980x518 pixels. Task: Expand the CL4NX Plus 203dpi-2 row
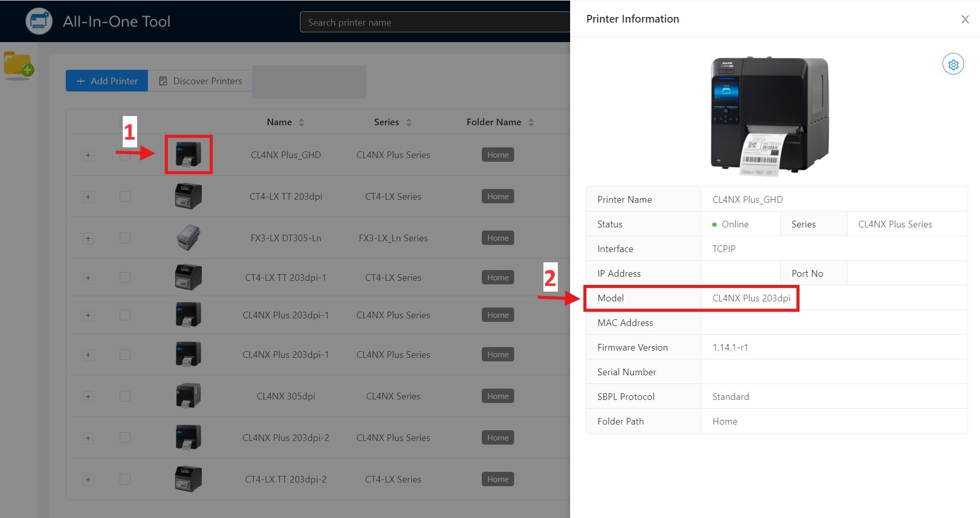click(88, 437)
